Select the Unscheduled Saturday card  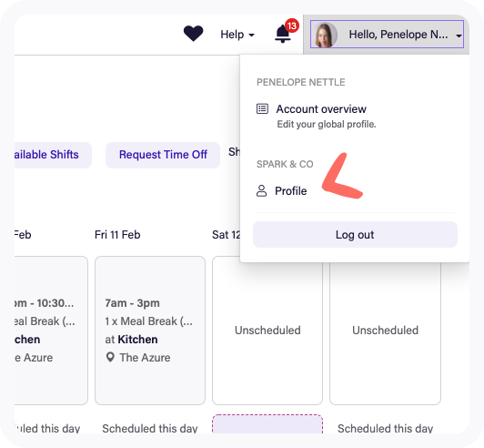click(267, 331)
